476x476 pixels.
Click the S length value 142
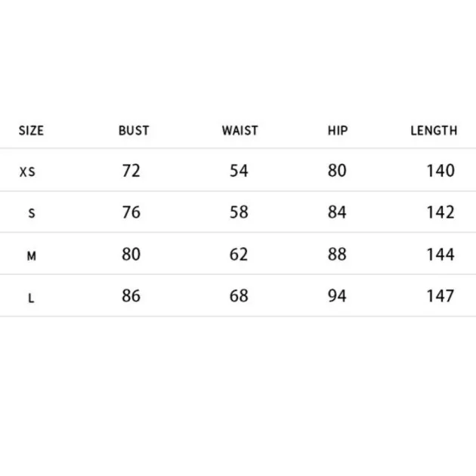tap(440, 212)
